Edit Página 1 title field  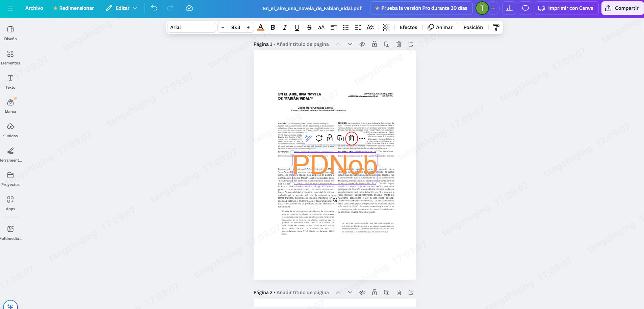point(303,44)
